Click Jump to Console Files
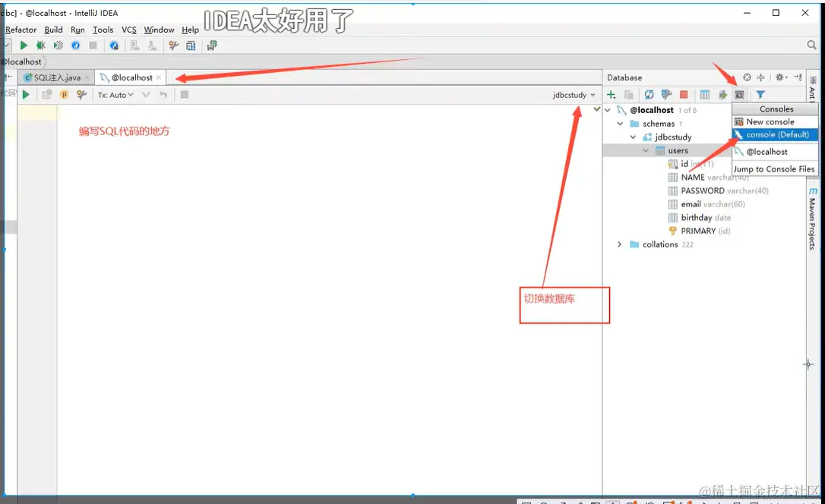The width and height of the screenshot is (825, 504). pyautogui.click(x=773, y=169)
